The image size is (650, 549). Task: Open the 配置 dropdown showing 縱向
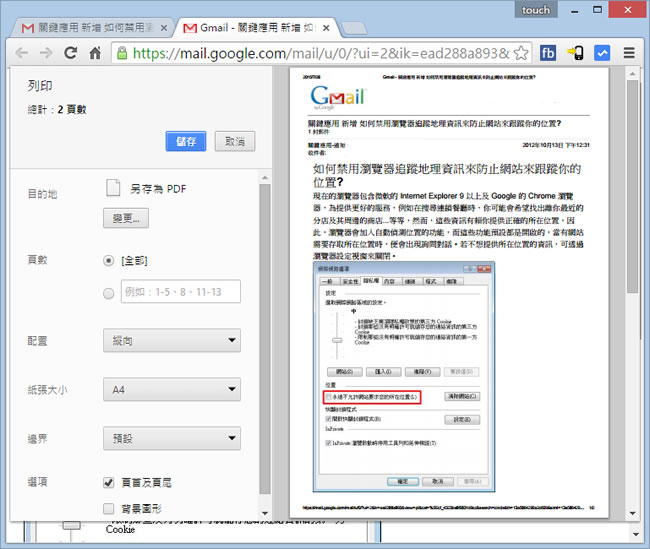(x=171, y=341)
